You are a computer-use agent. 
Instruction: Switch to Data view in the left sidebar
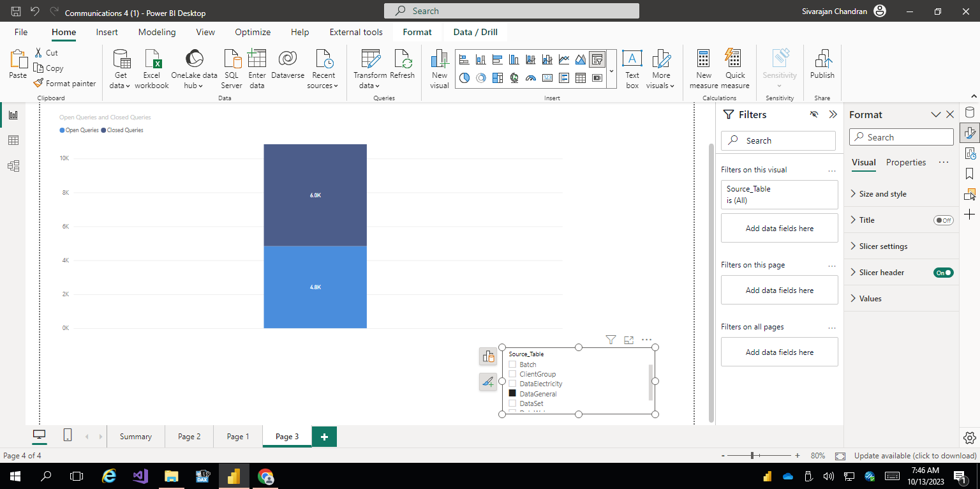click(13, 140)
